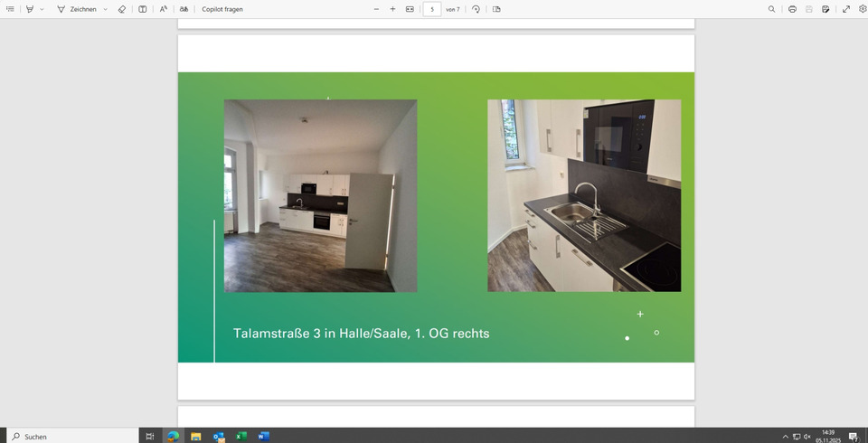Zoom out with the minus button
868x443 pixels.
(x=377, y=9)
